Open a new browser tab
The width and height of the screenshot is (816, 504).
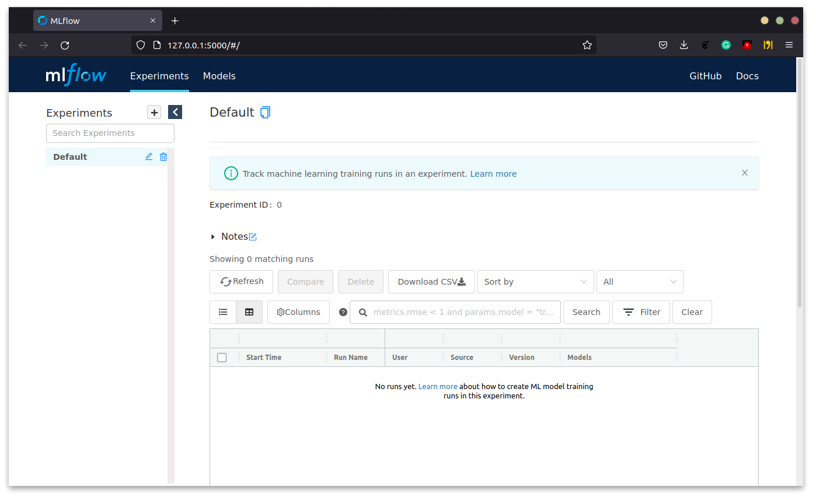[x=175, y=20]
